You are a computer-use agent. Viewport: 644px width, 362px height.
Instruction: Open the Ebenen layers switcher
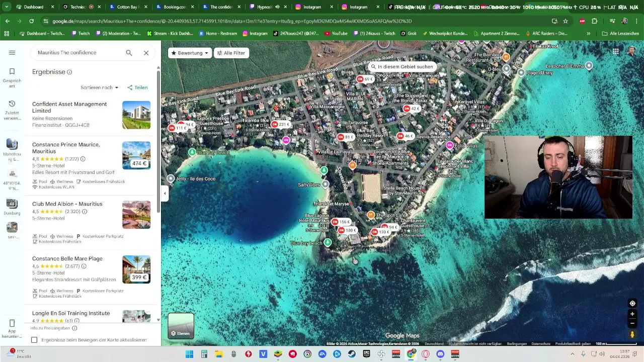click(x=181, y=326)
